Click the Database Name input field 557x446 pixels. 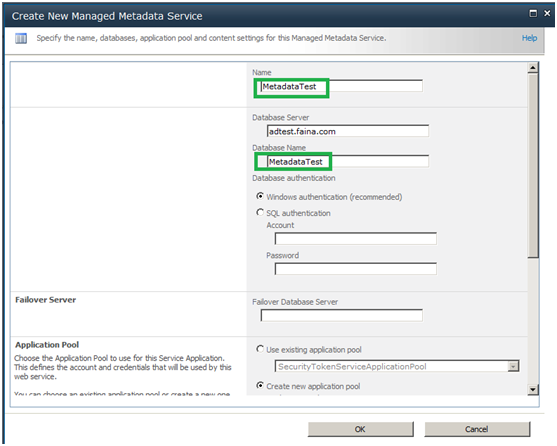pyautogui.click(x=348, y=162)
